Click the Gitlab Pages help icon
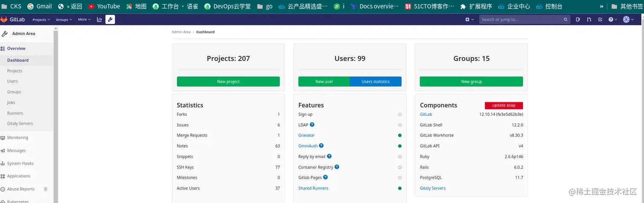This screenshot has height=203, width=644. [325, 177]
